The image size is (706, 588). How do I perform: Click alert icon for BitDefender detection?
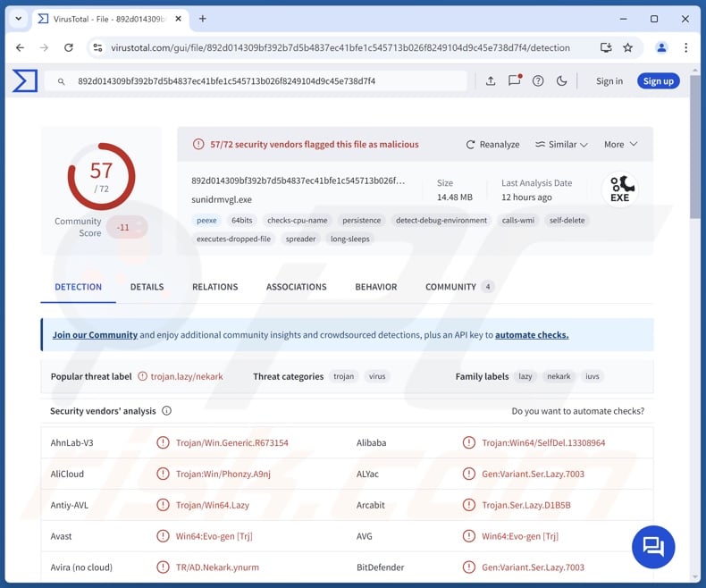tap(468, 567)
